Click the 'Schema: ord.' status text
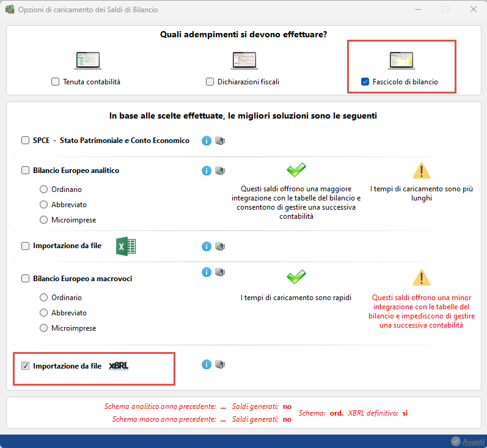The height and width of the screenshot is (448, 487). (x=321, y=413)
